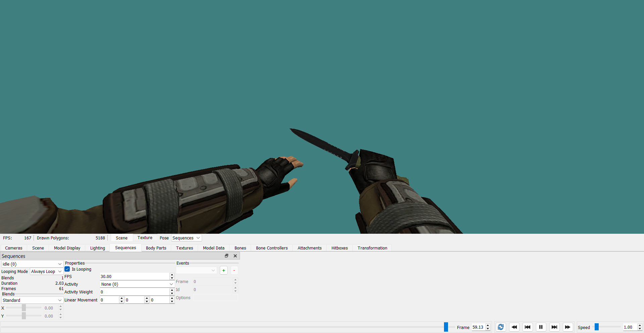Skip to the first animation frame
Image resolution: width=644 pixels, height=333 pixels.
pyautogui.click(x=527, y=327)
